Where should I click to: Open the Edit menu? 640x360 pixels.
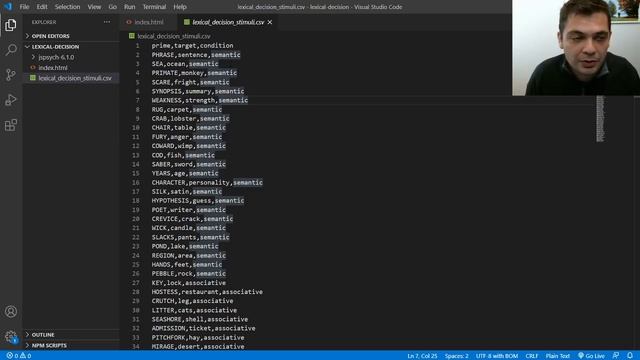42,7
